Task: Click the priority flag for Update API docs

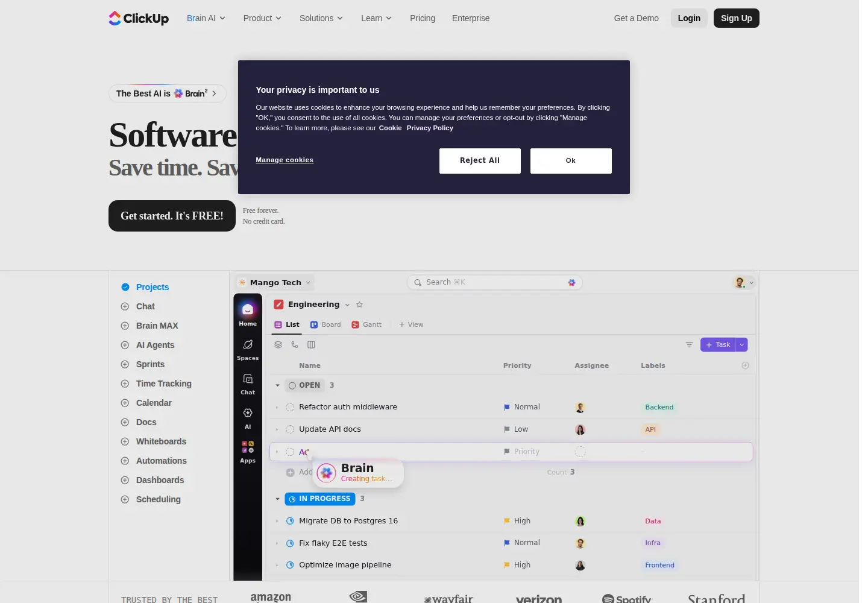Action: tap(507, 429)
